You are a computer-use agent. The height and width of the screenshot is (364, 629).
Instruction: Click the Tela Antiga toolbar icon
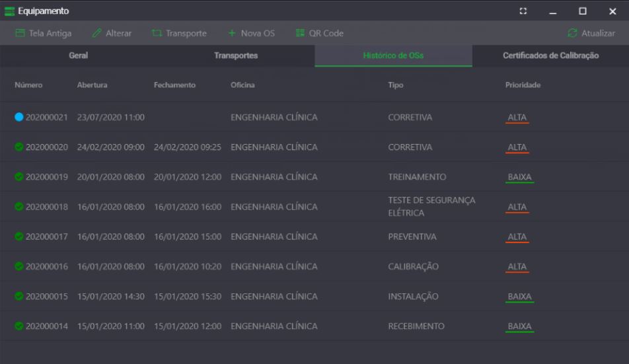[x=20, y=33]
